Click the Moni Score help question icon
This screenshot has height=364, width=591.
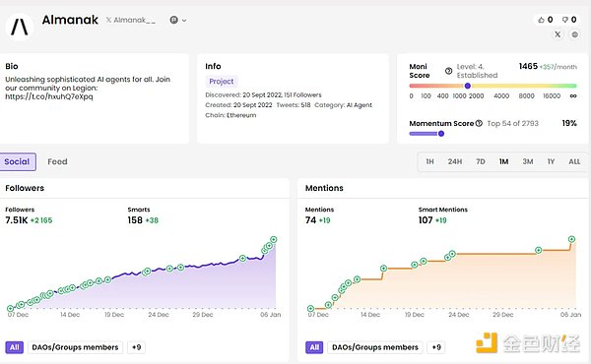[x=448, y=71]
